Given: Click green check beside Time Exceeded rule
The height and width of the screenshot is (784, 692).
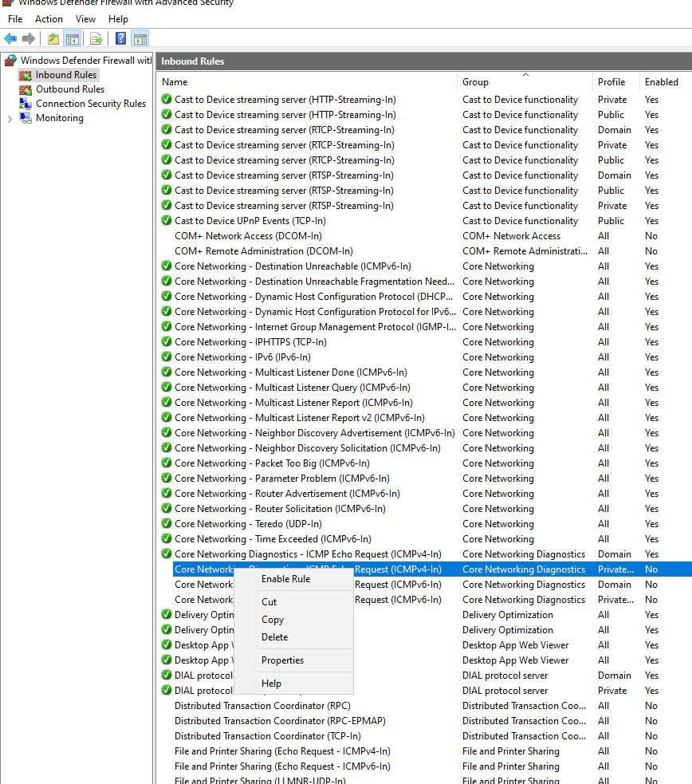Looking at the screenshot, I should tap(167, 539).
